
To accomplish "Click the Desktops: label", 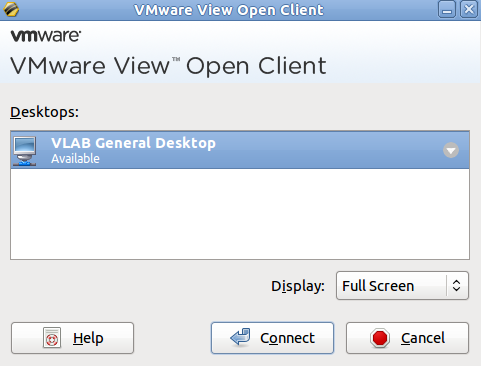I will (44, 112).
